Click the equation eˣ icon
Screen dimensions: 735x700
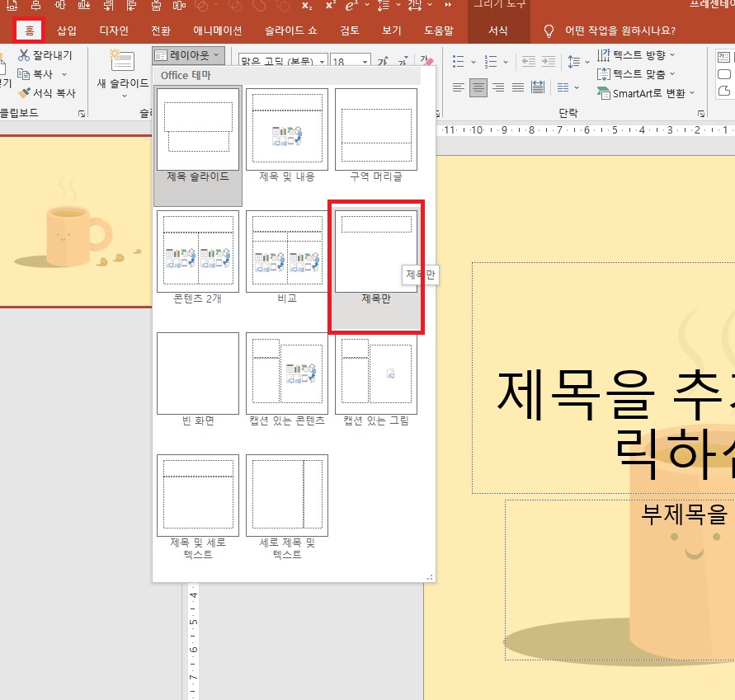351,6
